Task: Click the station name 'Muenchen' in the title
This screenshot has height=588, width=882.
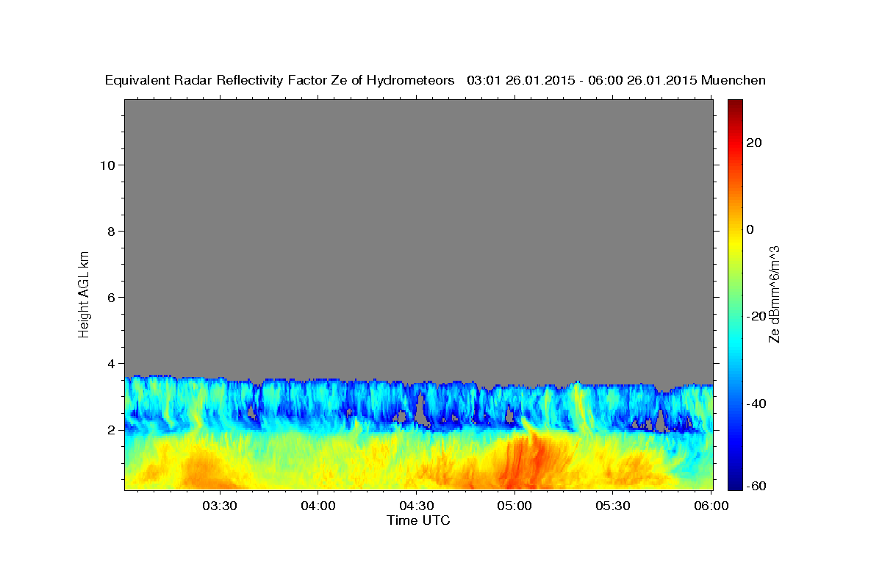Action: pos(734,81)
